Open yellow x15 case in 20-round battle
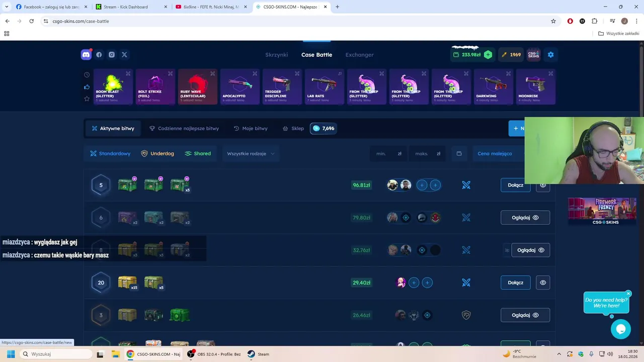This screenshot has width=644, height=362. click(127, 283)
